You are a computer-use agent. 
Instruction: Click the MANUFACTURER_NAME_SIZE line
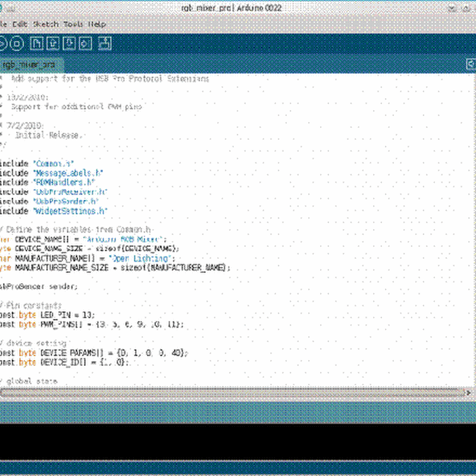pos(115,268)
